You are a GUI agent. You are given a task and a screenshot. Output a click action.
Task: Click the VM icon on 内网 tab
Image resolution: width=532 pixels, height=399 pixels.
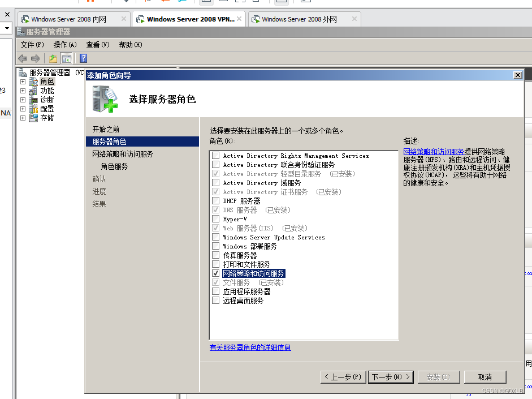tap(25, 19)
